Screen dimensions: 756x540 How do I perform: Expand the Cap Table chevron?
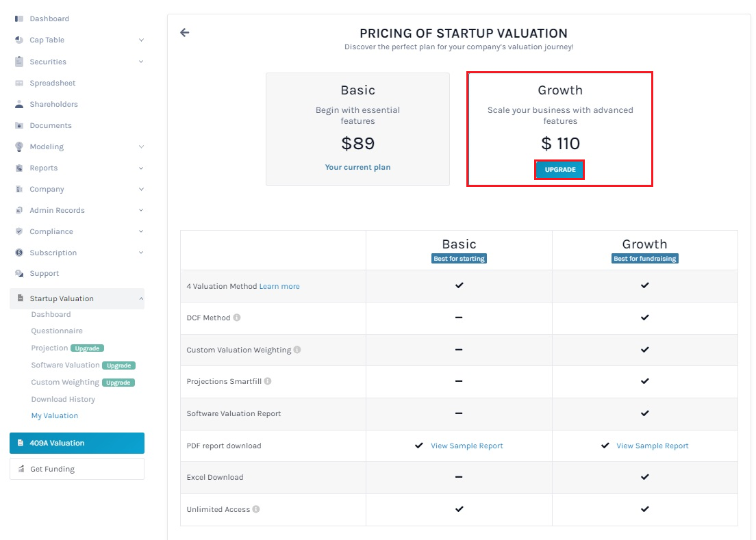pyautogui.click(x=141, y=40)
